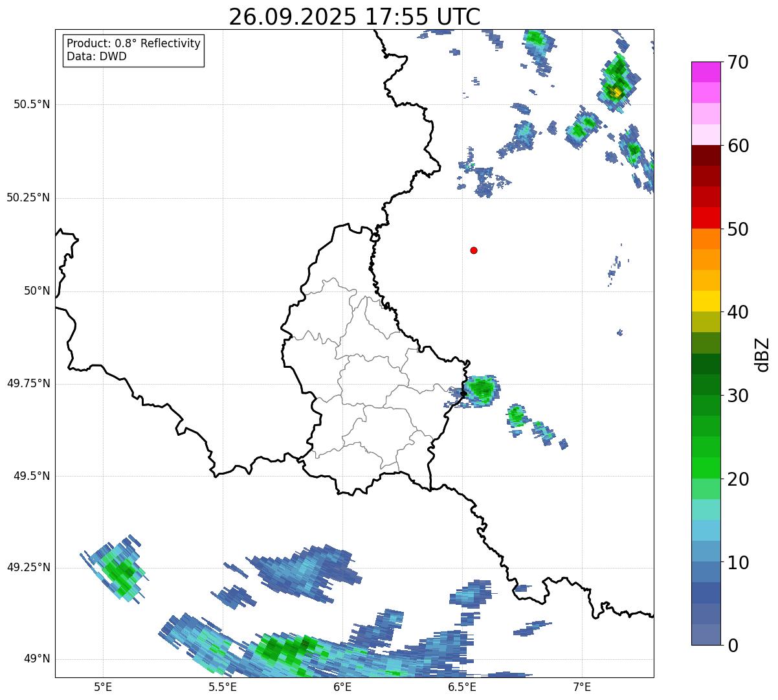
Task: Select the bright red swatch just above 50
Action: point(706,218)
